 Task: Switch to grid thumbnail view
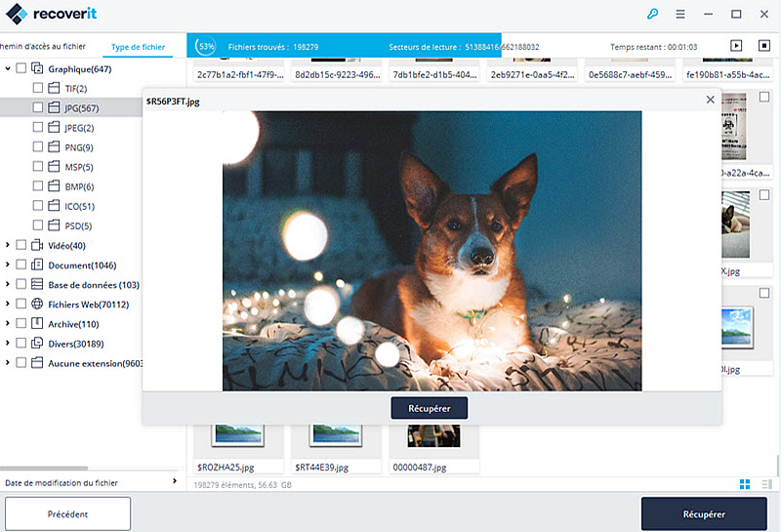pos(745,484)
